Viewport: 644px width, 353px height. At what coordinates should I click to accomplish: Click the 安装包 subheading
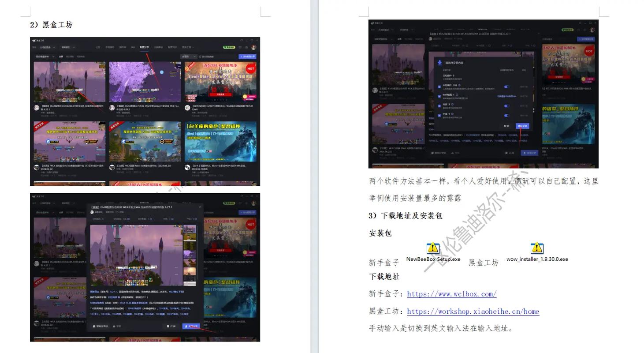pyautogui.click(x=380, y=233)
